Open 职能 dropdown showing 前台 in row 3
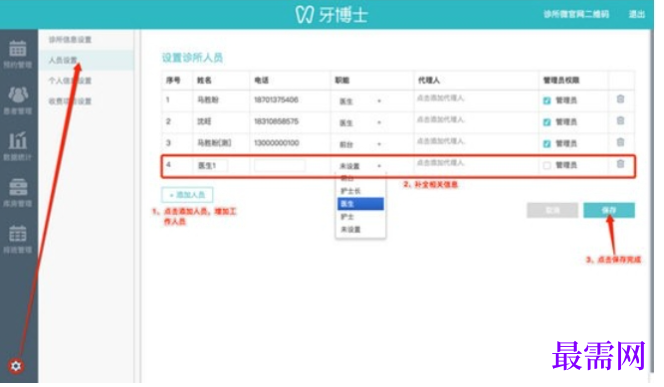Screen dimensions: 664x387 point(360,144)
